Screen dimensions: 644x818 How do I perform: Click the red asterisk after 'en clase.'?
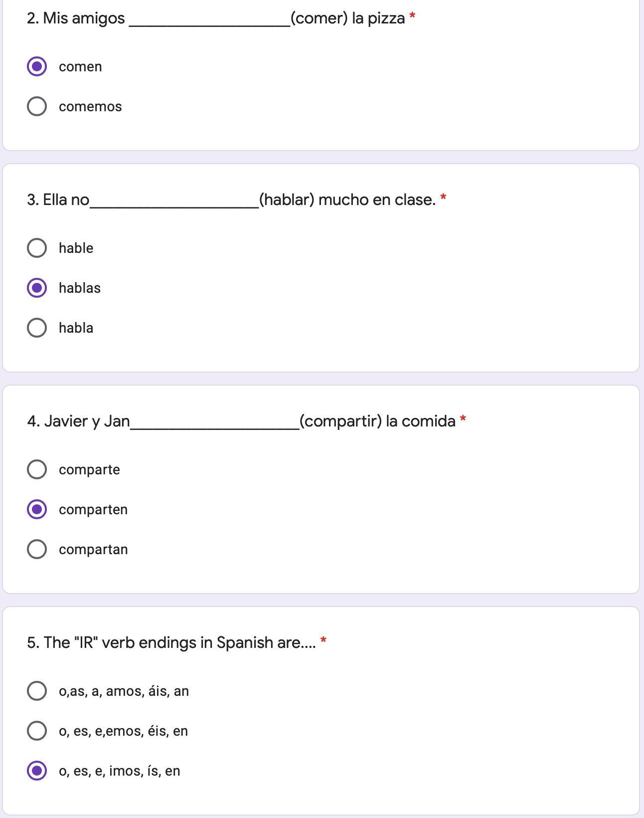[x=443, y=198]
